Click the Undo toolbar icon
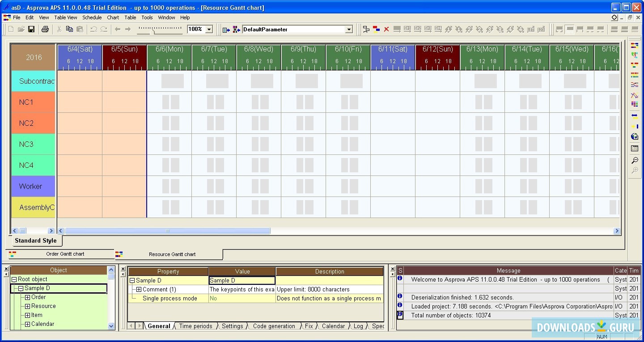 [x=93, y=29]
